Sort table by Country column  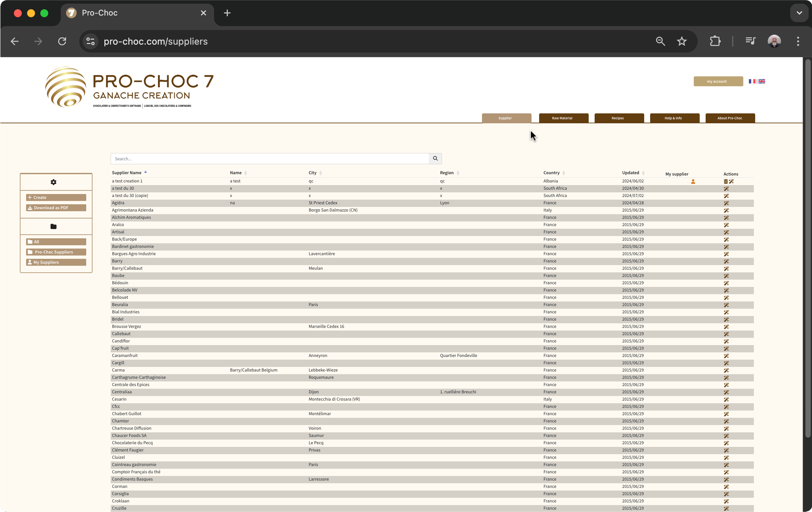click(551, 173)
